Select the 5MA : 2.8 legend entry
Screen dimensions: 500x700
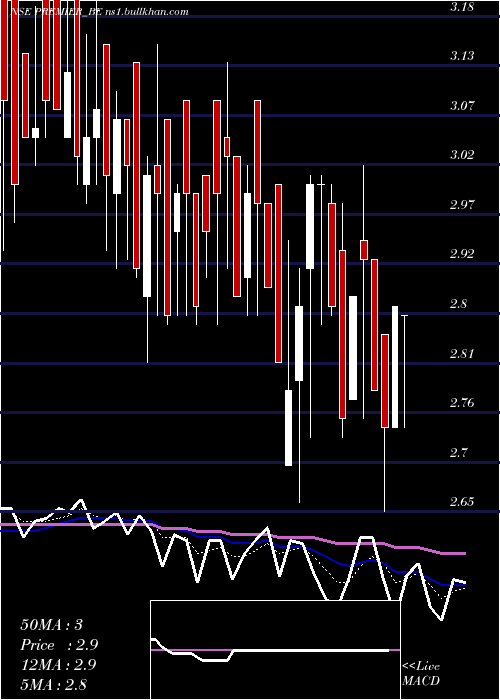coord(54,685)
